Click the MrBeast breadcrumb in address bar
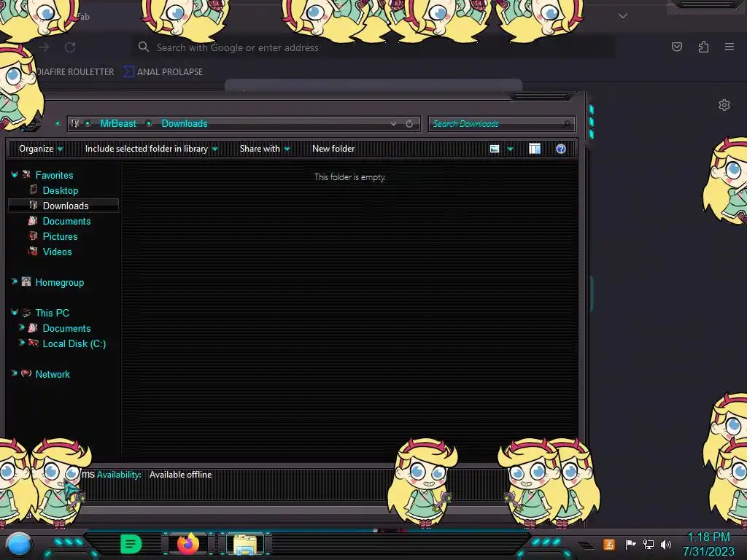Viewport: 747px width, 560px height. pos(118,124)
